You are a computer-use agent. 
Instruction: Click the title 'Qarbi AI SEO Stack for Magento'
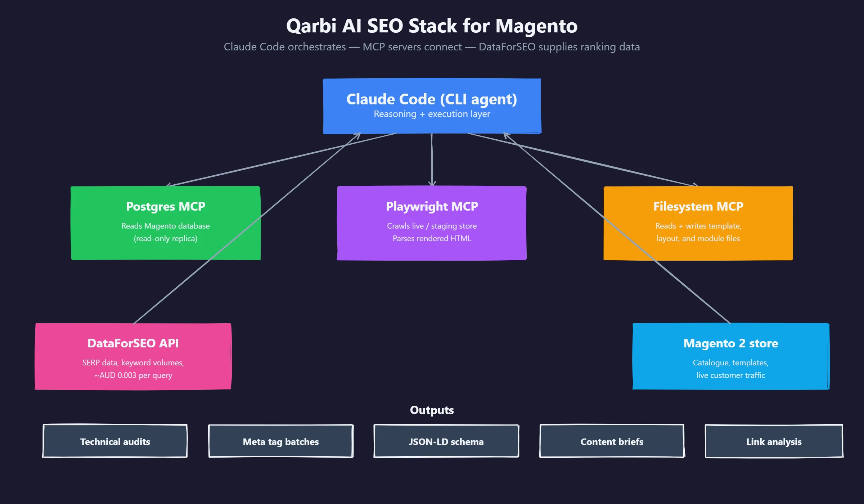coord(432,26)
